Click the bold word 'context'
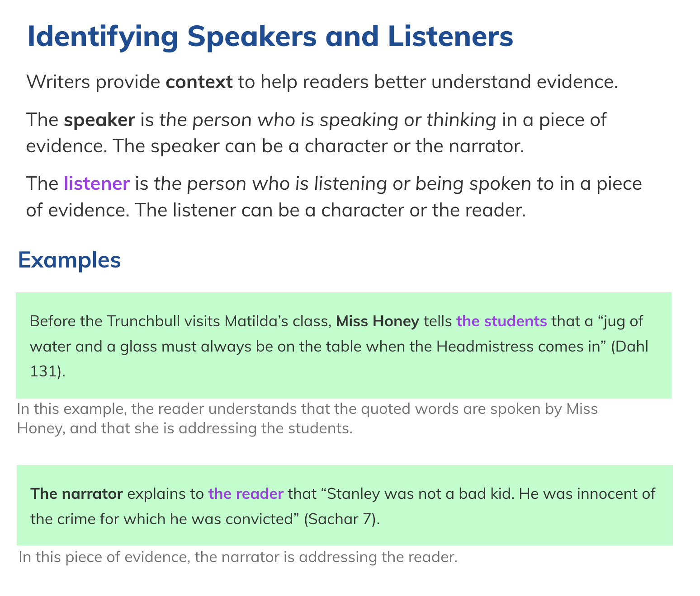Screen dimensions: 700x596 coord(199,82)
